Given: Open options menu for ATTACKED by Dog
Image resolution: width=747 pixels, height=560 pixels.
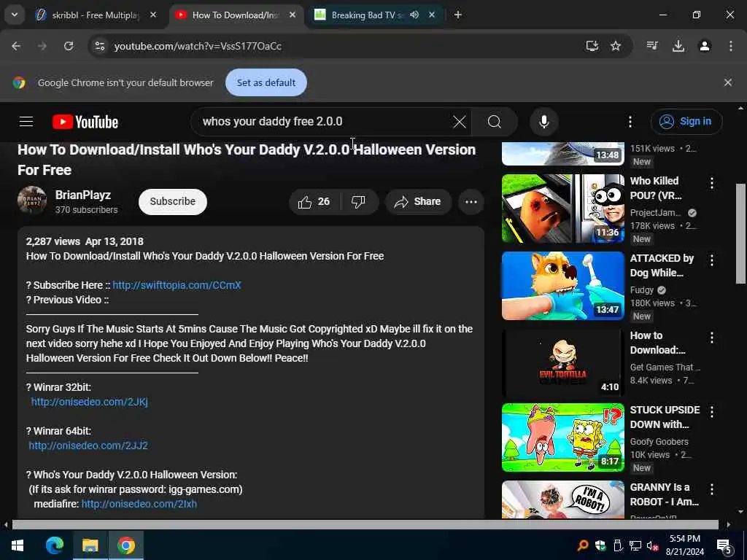Looking at the screenshot, I should coord(712,260).
